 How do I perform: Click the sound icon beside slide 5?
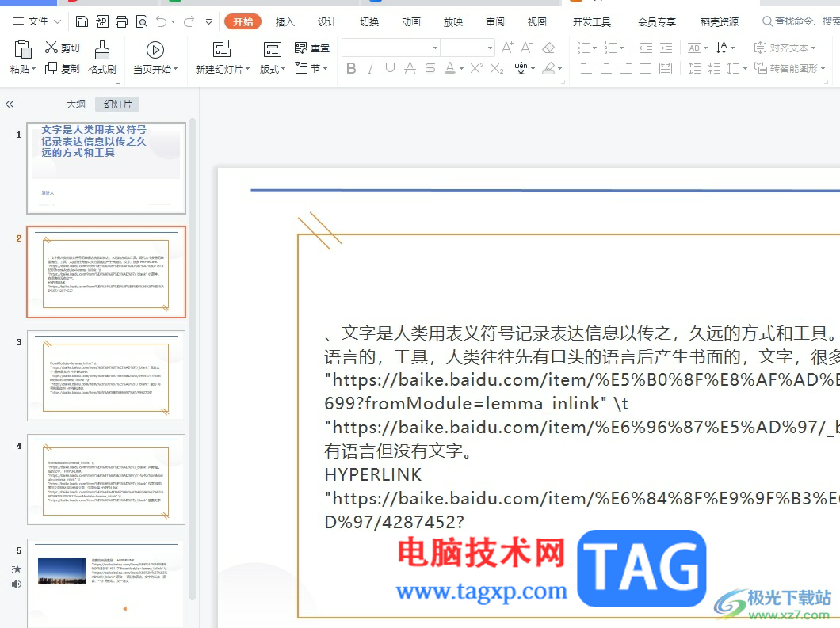[17, 584]
